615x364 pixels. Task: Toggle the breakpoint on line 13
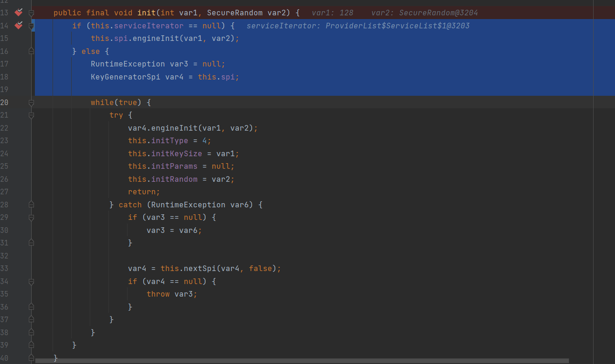click(x=19, y=13)
